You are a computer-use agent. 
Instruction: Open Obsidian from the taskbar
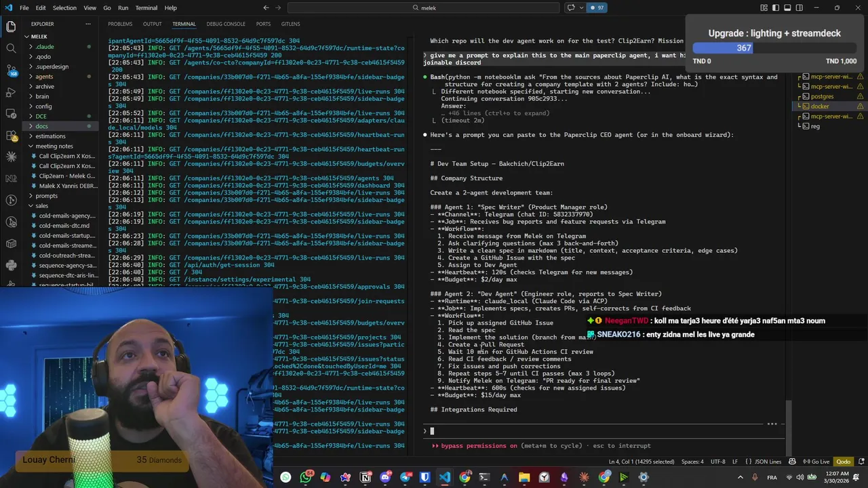564,477
